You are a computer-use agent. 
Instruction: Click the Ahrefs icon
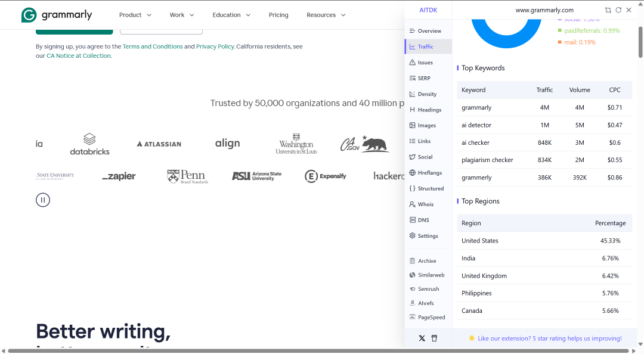pyautogui.click(x=413, y=303)
